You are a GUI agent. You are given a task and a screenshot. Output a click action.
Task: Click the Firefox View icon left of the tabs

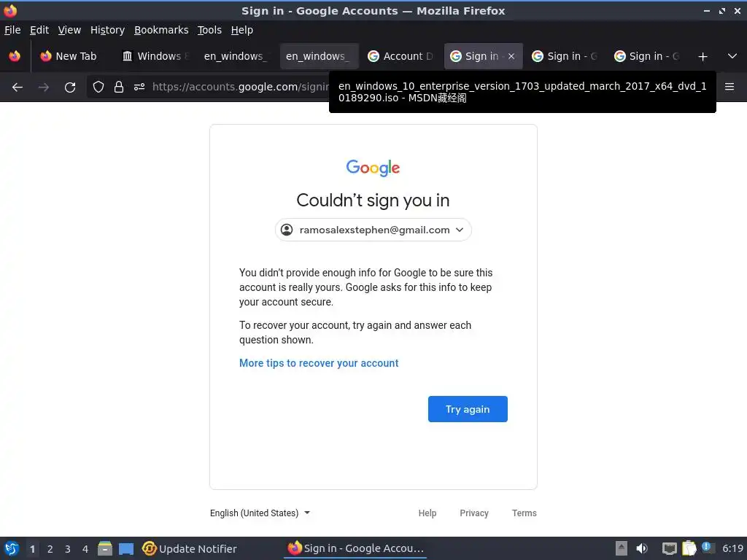tap(15, 56)
